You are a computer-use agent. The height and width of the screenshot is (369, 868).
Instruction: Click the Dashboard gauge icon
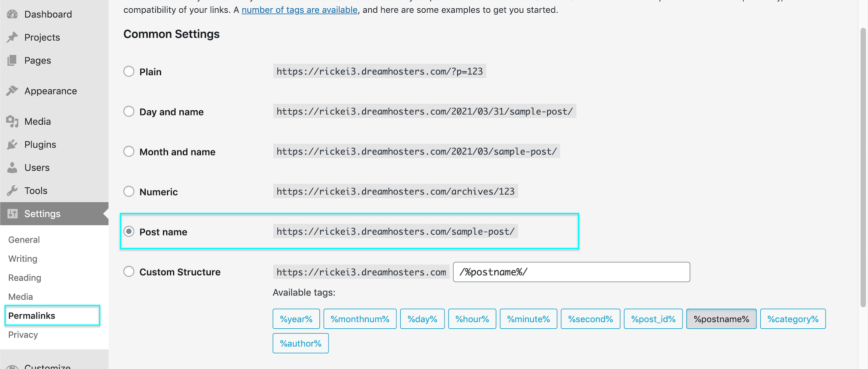point(12,14)
